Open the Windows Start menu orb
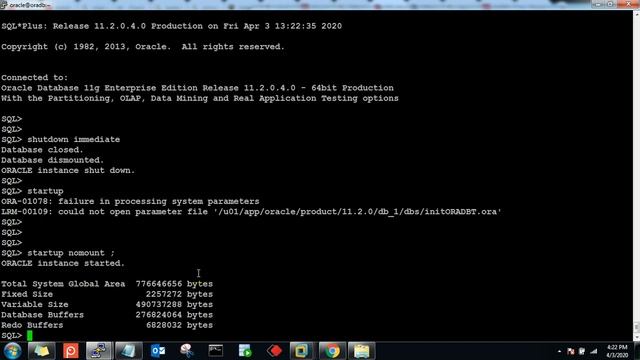Image resolution: width=640 pixels, height=360 pixels. [12, 351]
